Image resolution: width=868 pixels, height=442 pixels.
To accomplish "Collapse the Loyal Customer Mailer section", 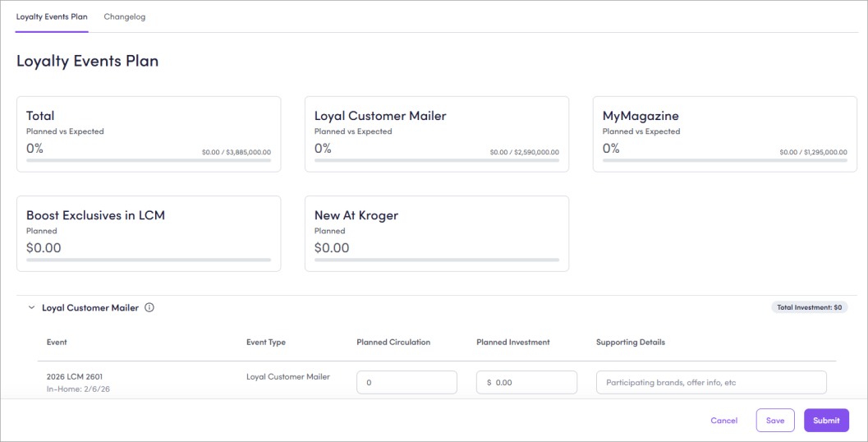I will click(x=32, y=308).
